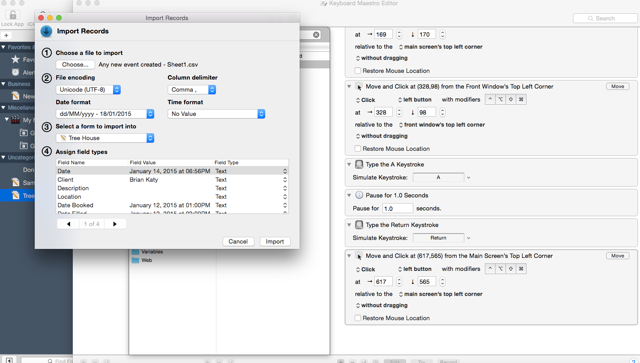Viewport: 640px width, 363px height.
Task: Click stepper next to 169 coordinate
Action: pos(399,35)
